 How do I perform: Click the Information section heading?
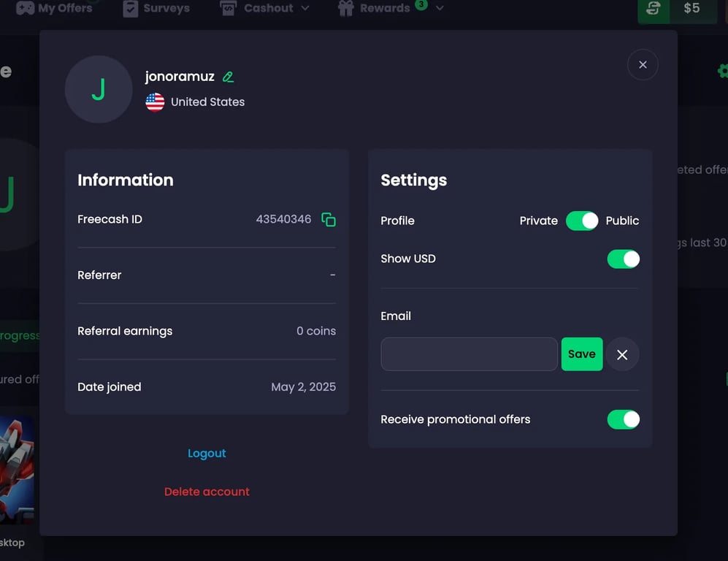(126, 180)
